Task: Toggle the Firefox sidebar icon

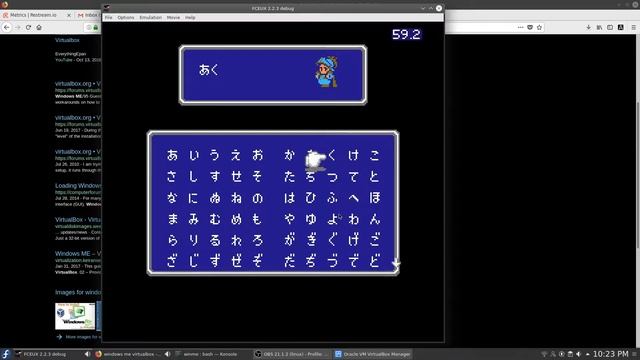Action: (610, 27)
